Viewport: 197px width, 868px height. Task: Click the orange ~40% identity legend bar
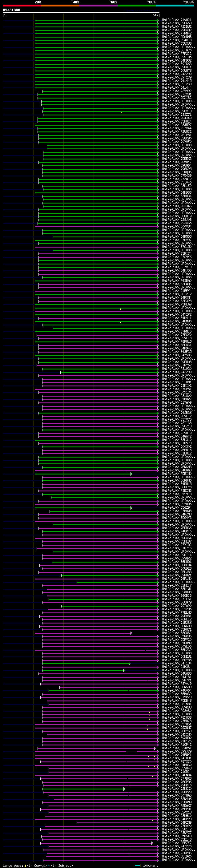pyautogui.click(x=60, y=6)
